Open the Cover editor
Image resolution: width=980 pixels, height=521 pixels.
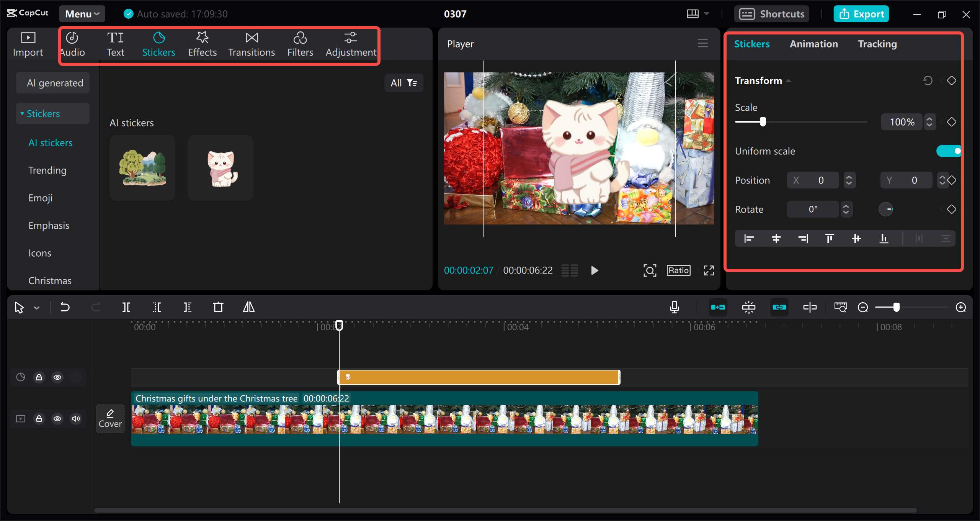coord(110,418)
